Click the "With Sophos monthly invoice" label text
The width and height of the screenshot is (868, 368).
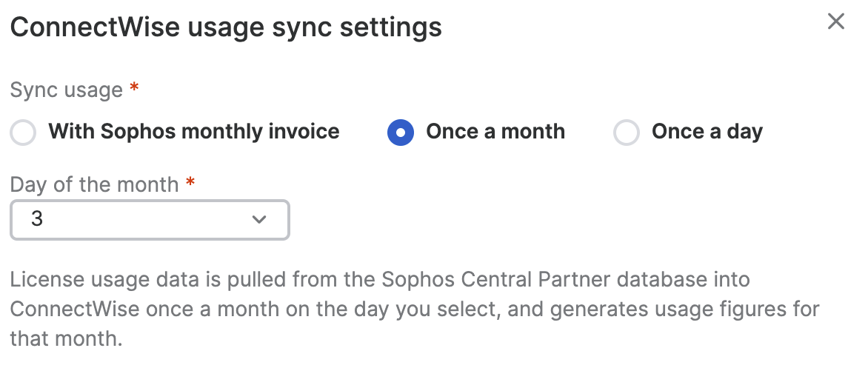193,132
